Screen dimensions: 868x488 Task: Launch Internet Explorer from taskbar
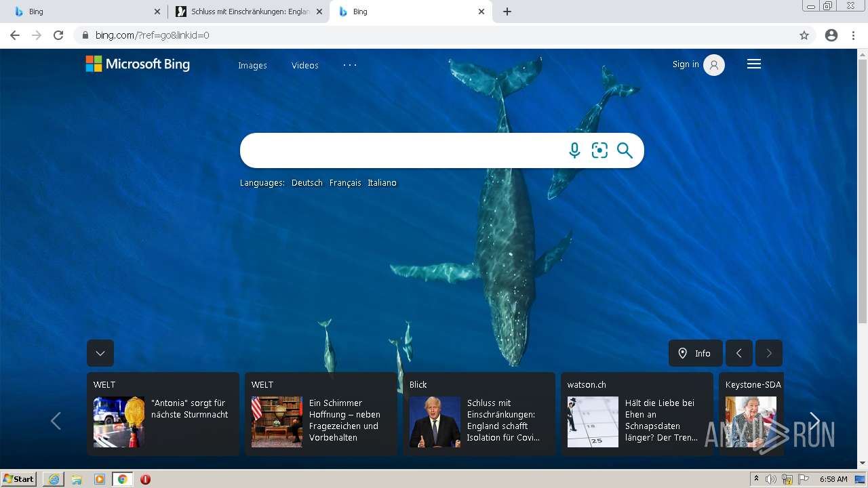click(x=54, y=479)
